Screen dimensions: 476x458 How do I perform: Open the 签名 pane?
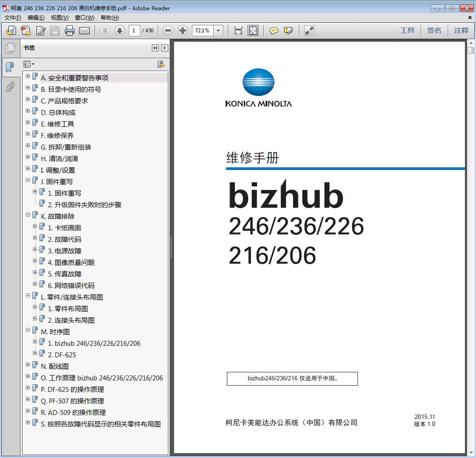point(434,30)
